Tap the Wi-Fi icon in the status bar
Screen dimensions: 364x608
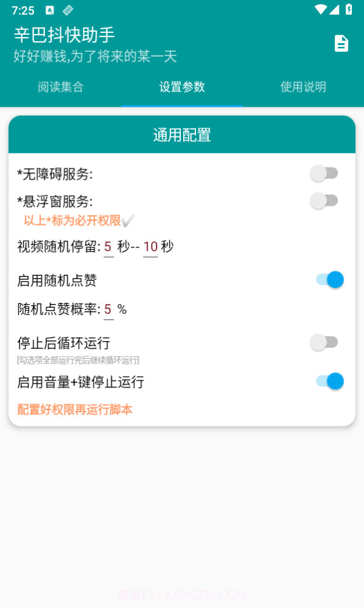click(323, 10)
